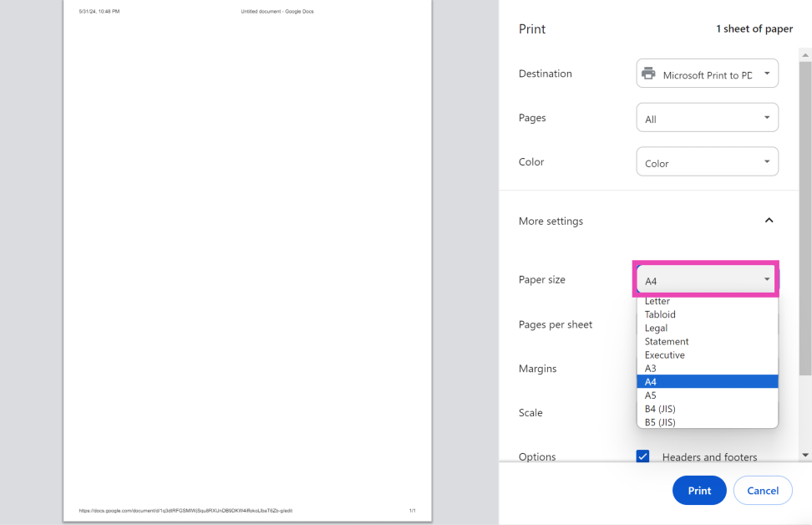This screenshot has width=812, height=525.
Task: Select Tabloid from the paper size list
Action: tap(660, 314)
